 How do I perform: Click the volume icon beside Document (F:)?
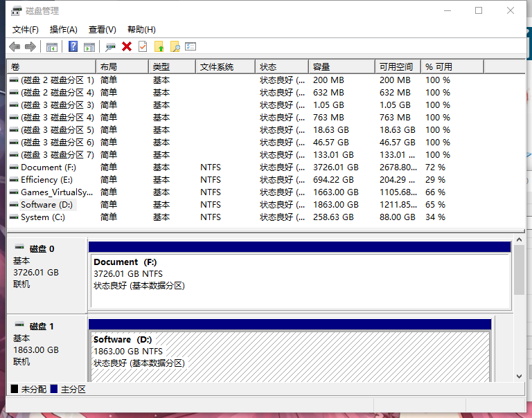point(14,167)
